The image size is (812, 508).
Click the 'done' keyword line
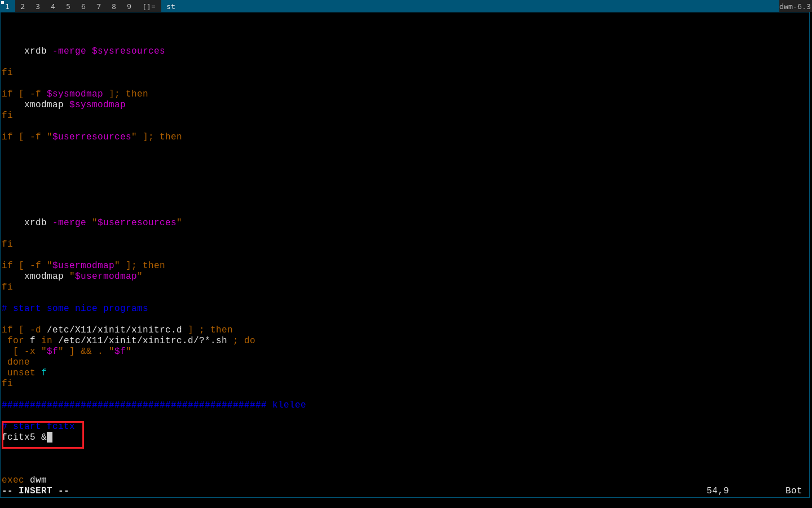[x=19, y=362]
